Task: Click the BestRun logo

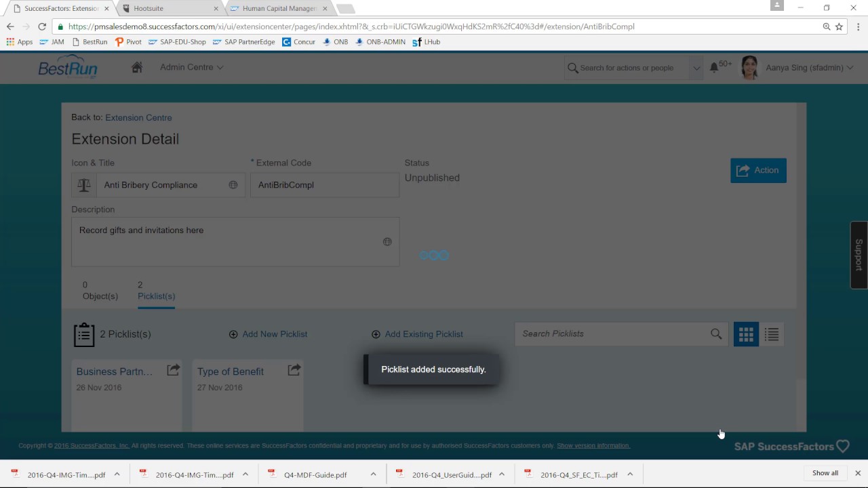Action: pyautogui.click(x=68, y=67)
